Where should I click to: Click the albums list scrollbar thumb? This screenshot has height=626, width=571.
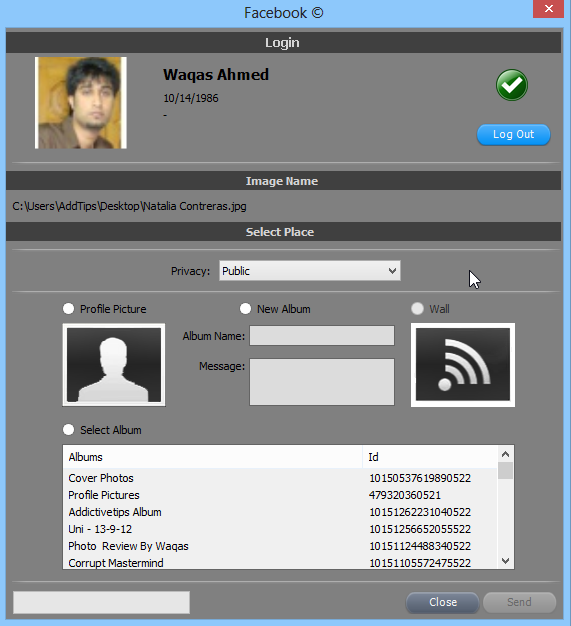click(x=506, y=471)
